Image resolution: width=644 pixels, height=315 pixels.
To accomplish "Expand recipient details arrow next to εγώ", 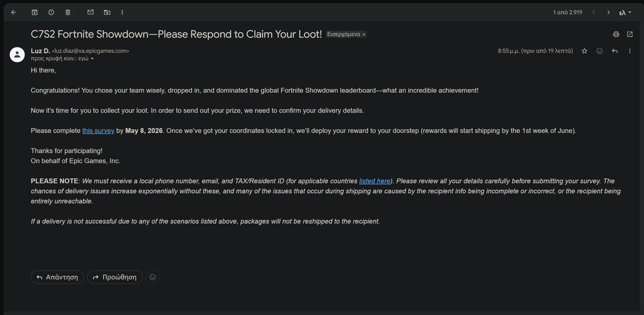I will [x=92, y=58].
